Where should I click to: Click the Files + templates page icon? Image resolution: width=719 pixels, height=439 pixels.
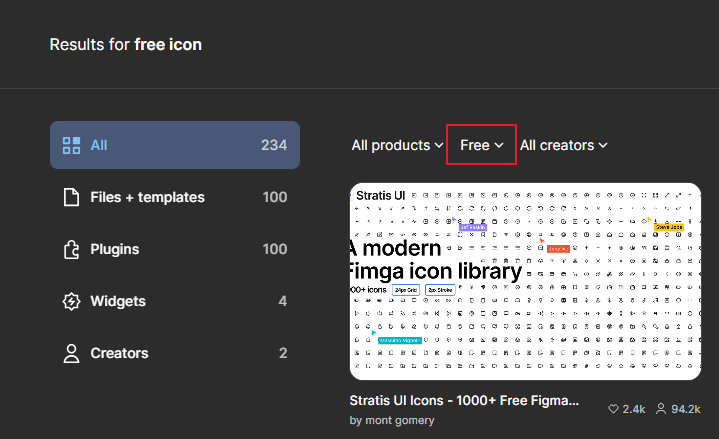point(71,197)
